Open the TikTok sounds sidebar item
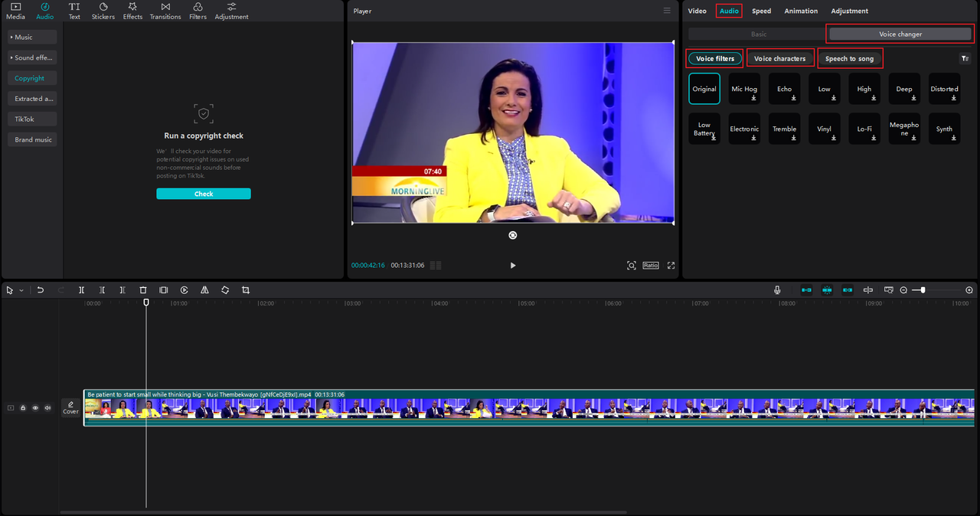 click(31, 119)
